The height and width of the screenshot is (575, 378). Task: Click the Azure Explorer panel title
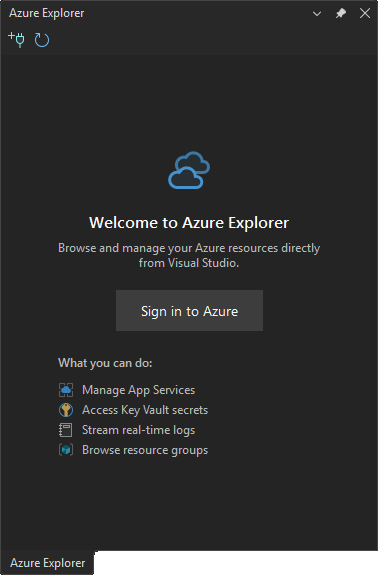[47, 13]
